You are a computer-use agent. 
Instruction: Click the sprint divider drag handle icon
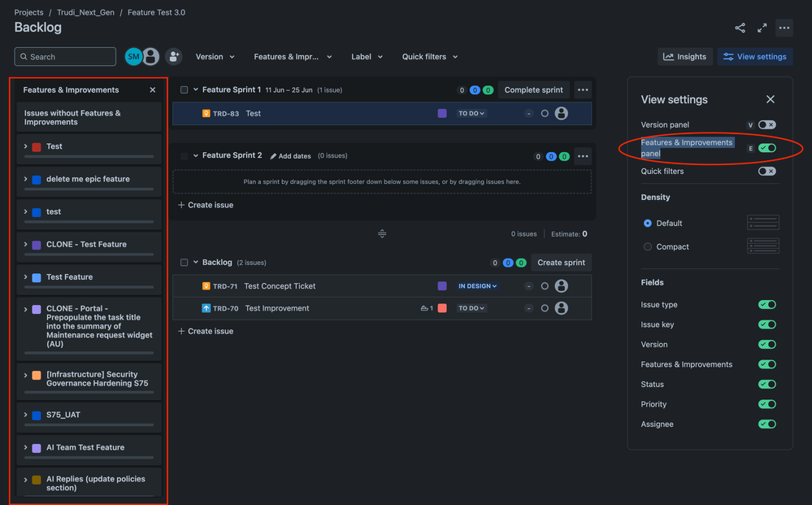coord(382,233)
